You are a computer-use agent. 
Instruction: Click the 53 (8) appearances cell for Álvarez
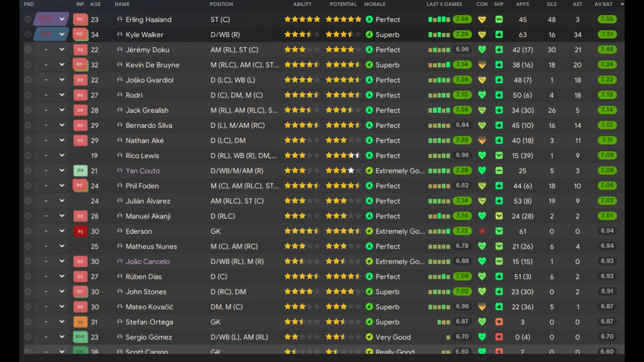(522, 201)
